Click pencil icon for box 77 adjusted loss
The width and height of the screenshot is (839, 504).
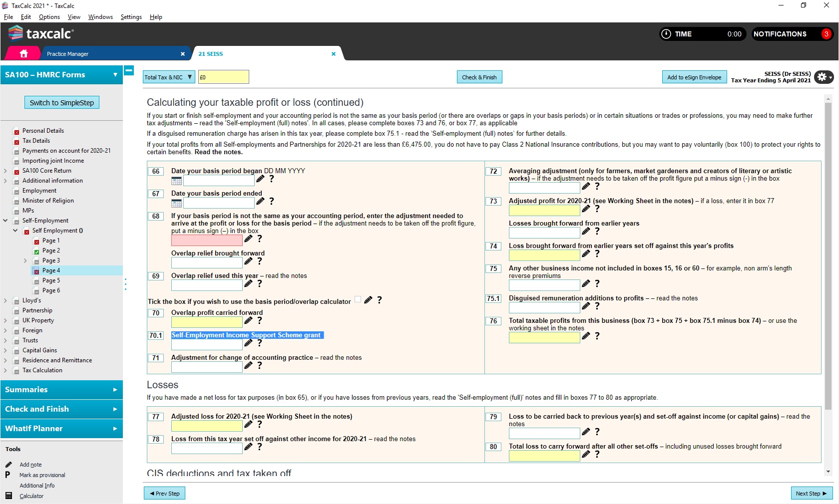point(248,424)
